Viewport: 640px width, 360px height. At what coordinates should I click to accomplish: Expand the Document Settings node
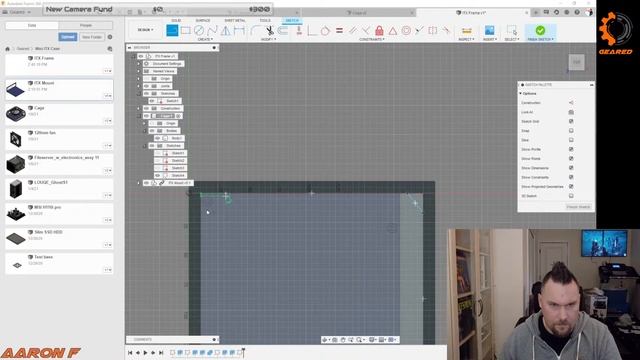[x=138, y=64]
